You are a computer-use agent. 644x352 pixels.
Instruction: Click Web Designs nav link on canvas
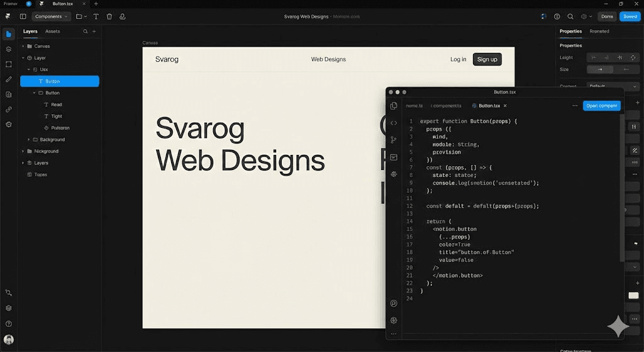[x=328, y=59]
